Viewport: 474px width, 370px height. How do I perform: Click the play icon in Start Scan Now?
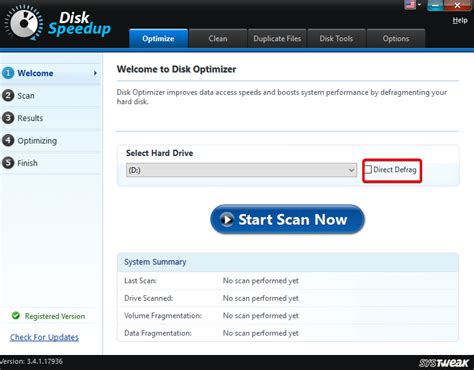pyautogui.click(x=227, y=219)
